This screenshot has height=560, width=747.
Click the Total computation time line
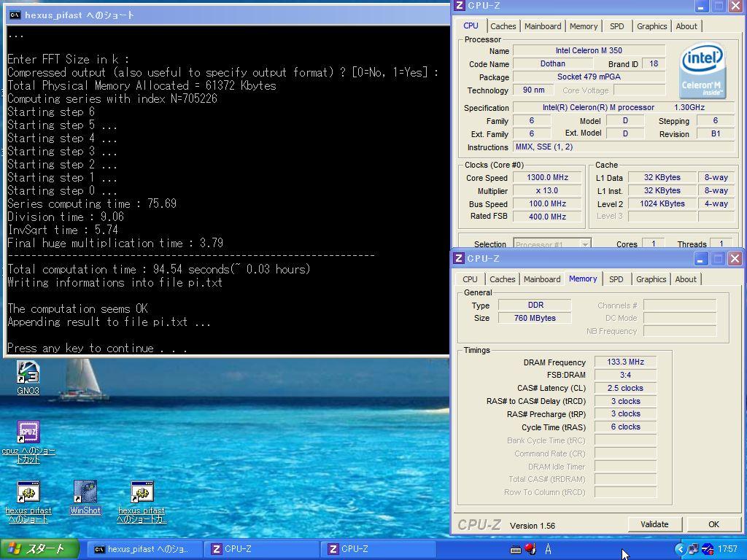pos(158,269)
